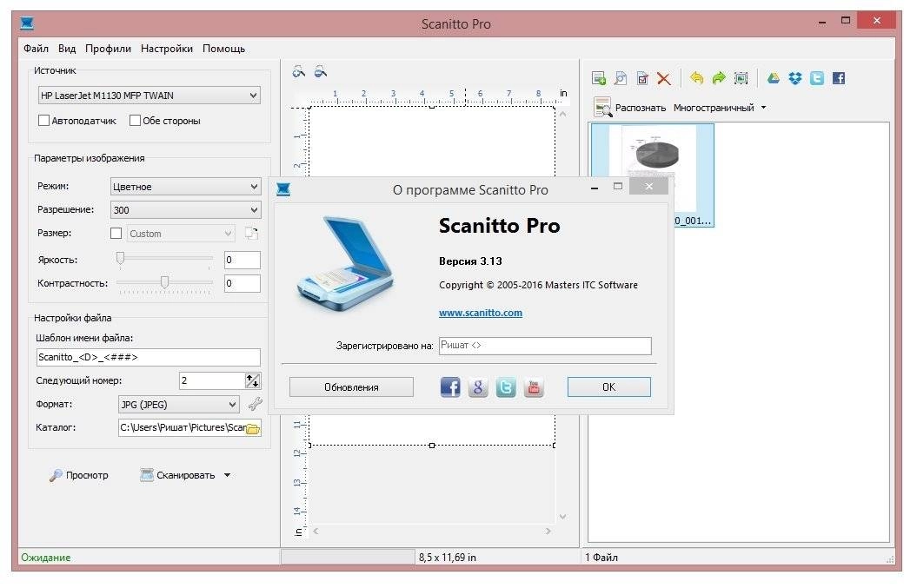Click the Распознать text button
The height and width of the screenshot is (588, 917).
pos(641,108)
